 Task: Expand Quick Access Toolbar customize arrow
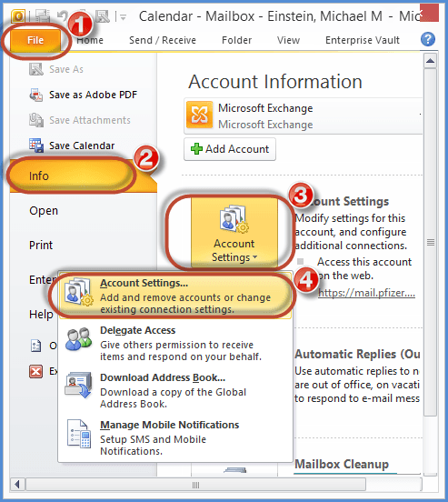(124, 16)
